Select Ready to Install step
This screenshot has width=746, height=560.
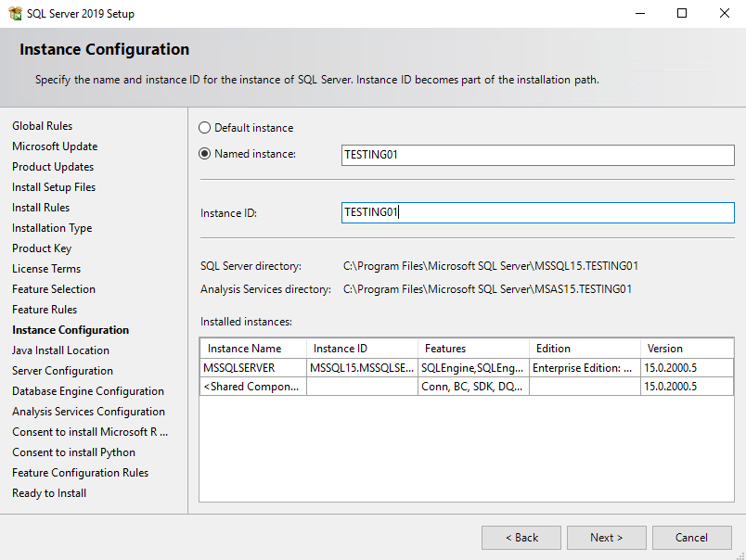click(49, 493)
